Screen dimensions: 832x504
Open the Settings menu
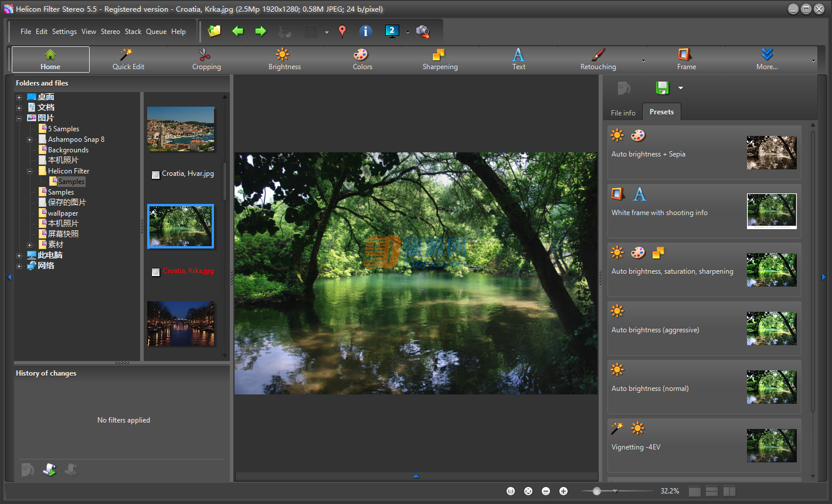point(64,32)
